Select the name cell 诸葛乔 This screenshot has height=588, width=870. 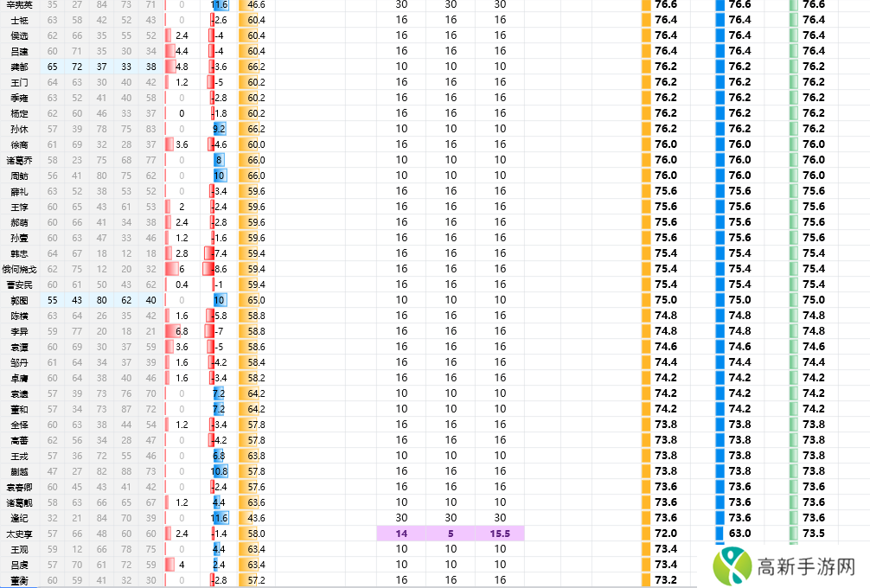(19, 160)
